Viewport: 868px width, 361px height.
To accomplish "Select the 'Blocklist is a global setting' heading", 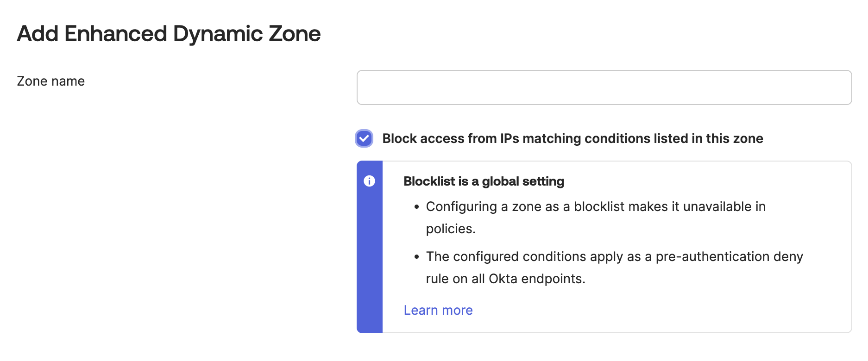I will coord(484,181).
